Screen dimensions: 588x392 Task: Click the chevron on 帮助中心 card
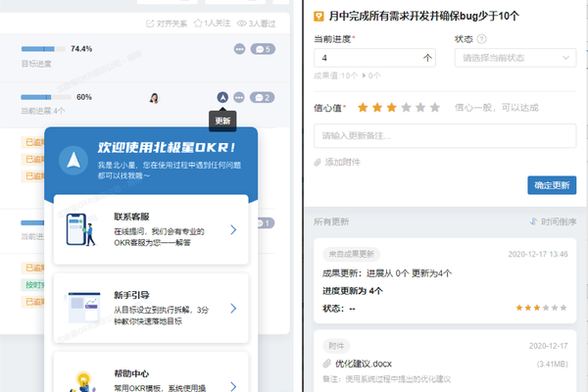[233, 386]
